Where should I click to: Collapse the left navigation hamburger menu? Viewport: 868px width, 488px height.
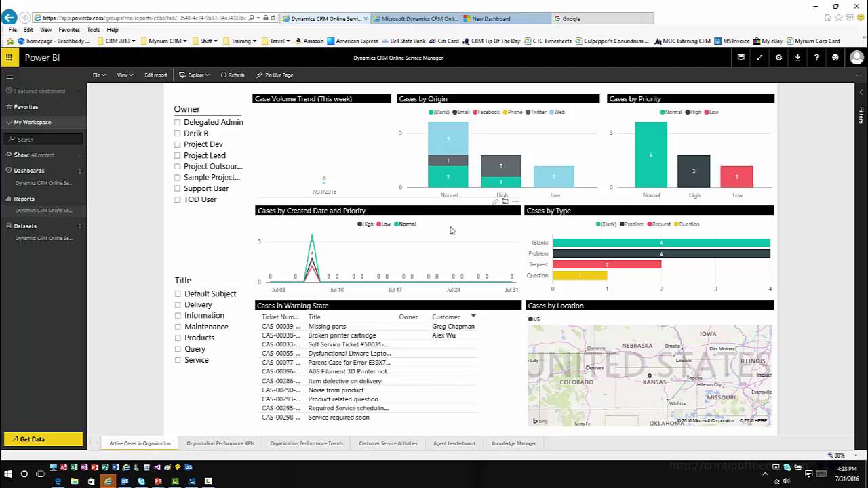[9, 77]
